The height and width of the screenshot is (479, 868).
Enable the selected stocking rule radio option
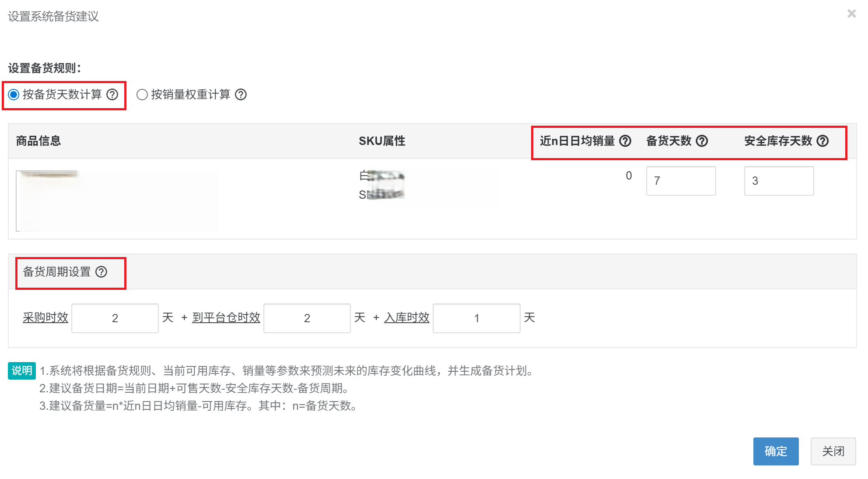(x=14, y=95)
